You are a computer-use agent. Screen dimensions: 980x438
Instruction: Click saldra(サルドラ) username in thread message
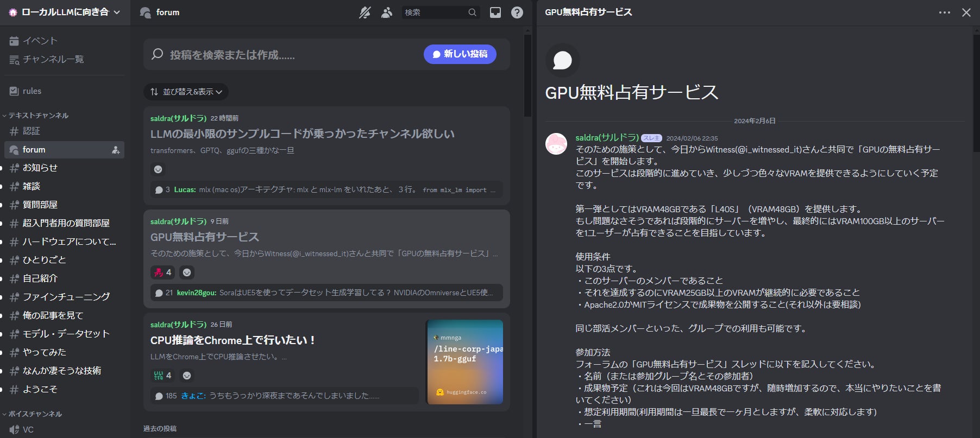(x=607, y=138)
